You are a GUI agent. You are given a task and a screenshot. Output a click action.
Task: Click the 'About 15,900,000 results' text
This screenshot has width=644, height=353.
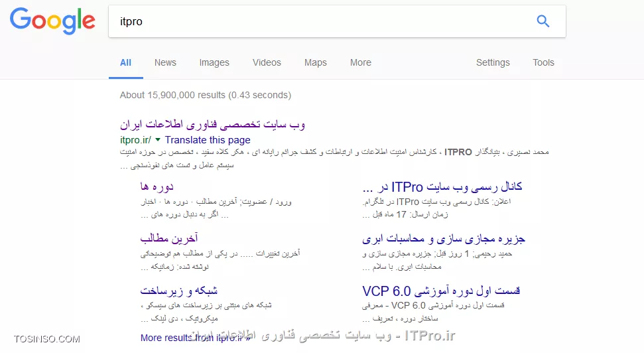(206, 96)
